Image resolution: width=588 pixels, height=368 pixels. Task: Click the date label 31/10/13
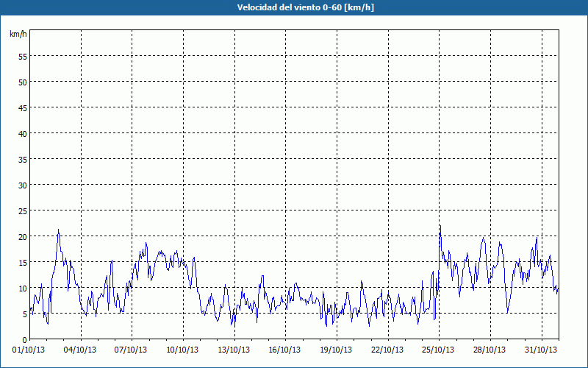(541, 350)
